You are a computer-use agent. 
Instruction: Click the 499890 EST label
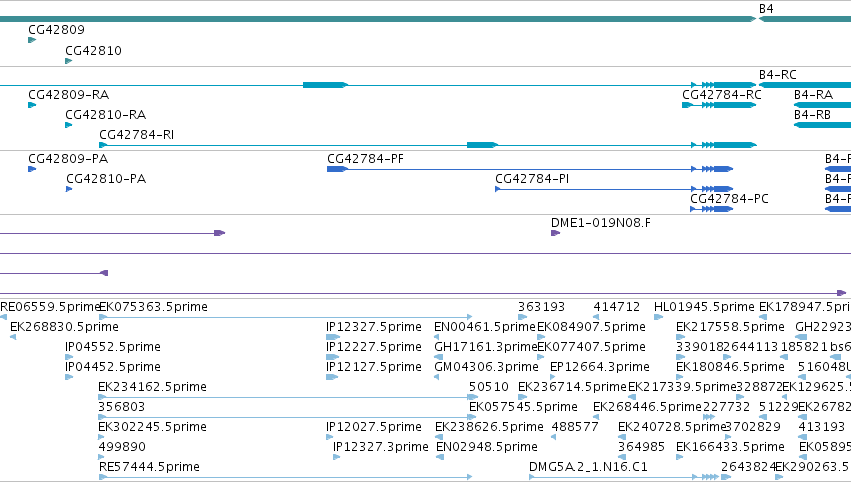tap(122, 447)
